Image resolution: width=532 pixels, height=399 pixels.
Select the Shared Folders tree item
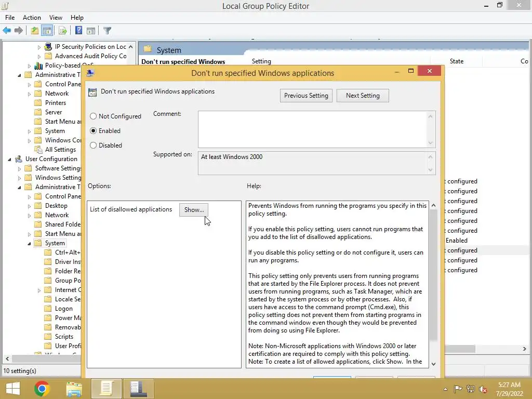(62, 224)
